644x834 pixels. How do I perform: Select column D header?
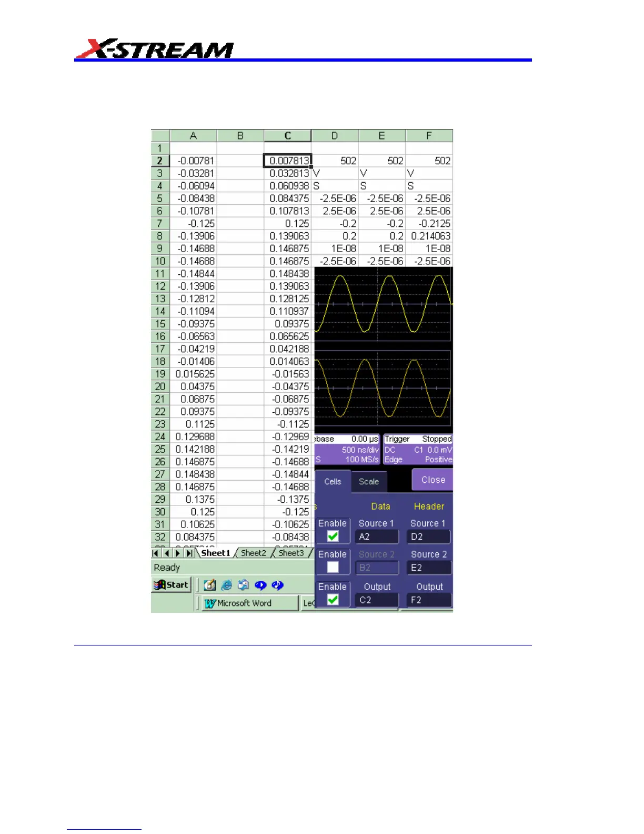(x=335, y=136)
